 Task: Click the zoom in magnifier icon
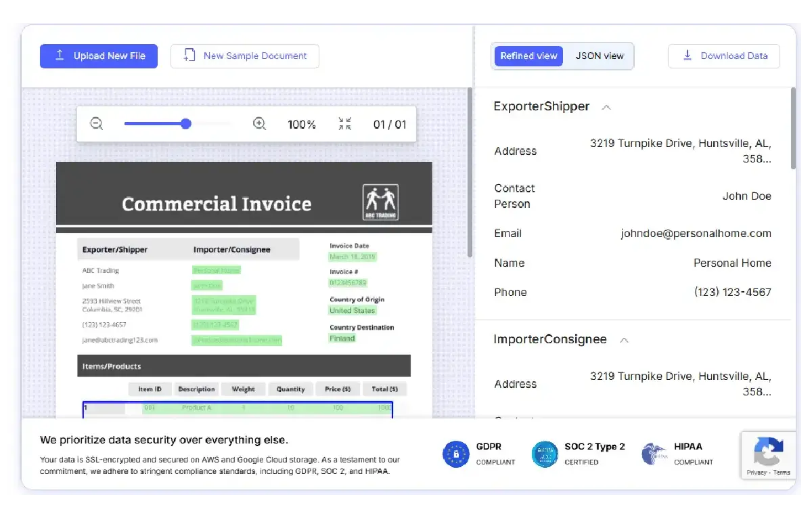pyautogui.click(x=259, y=124)
